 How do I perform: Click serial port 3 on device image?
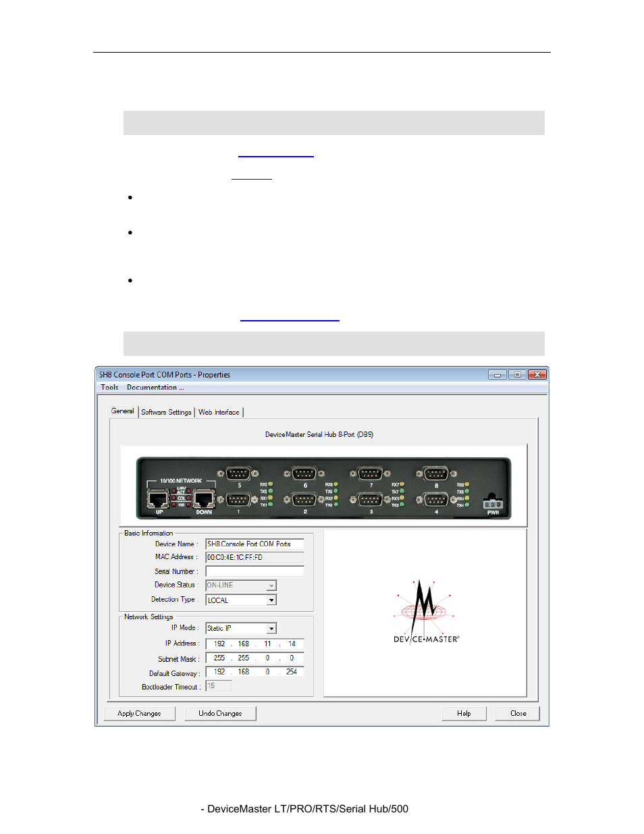[x=371, y=500]
